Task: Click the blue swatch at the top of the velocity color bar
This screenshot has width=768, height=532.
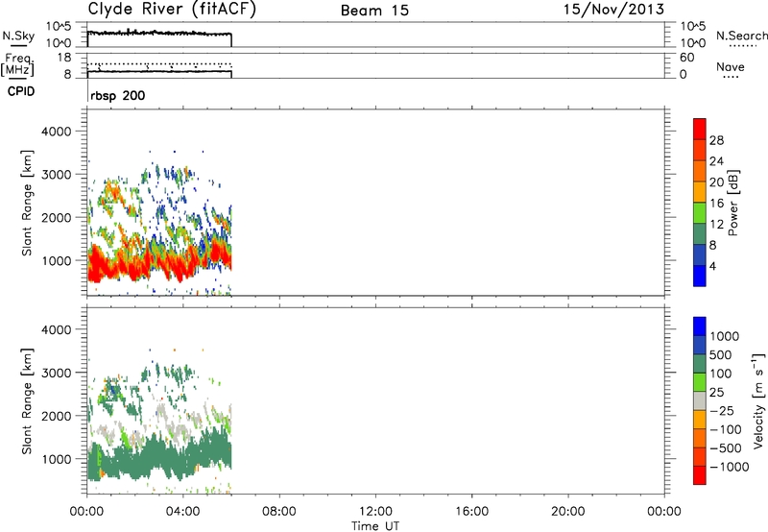Action: click(x=700, y=326)
